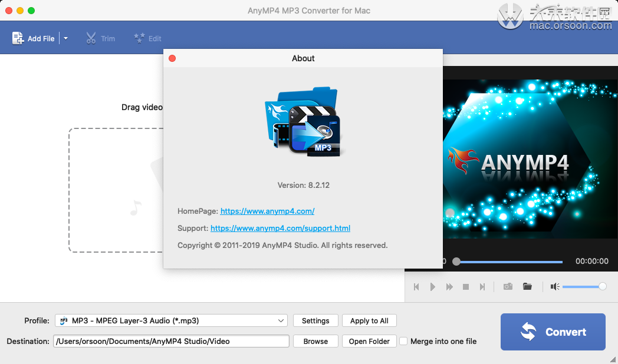Click the playback progress slider handle
Screen dimensions: 618x364
[x=456, y=262]
